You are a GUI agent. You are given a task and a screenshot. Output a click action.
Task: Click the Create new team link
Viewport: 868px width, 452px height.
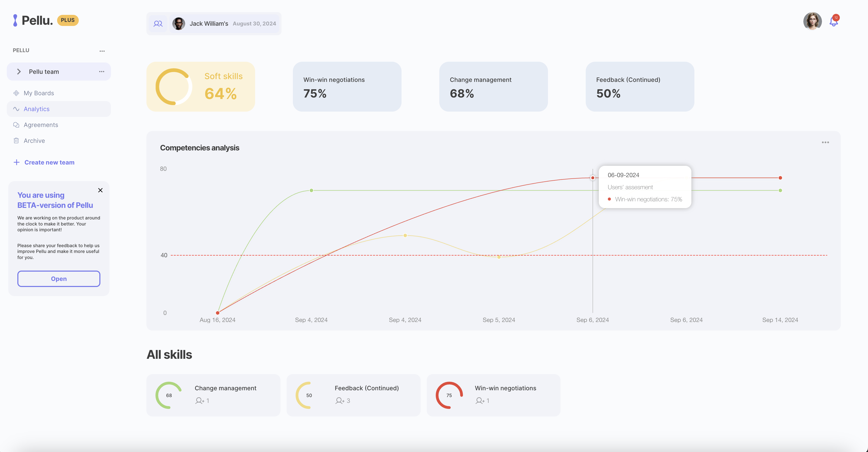(x=49, y=162)
